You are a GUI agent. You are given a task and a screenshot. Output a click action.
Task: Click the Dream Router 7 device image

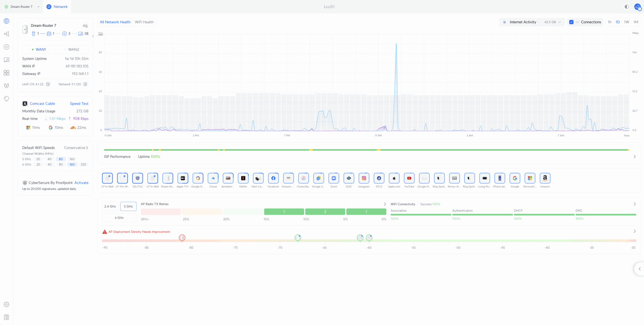(x=25, y=29)
